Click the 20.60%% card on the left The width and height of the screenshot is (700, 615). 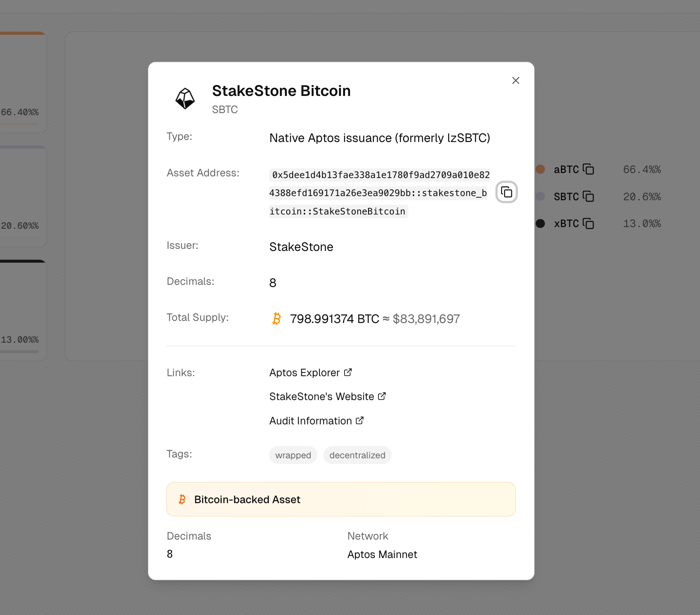23,196
